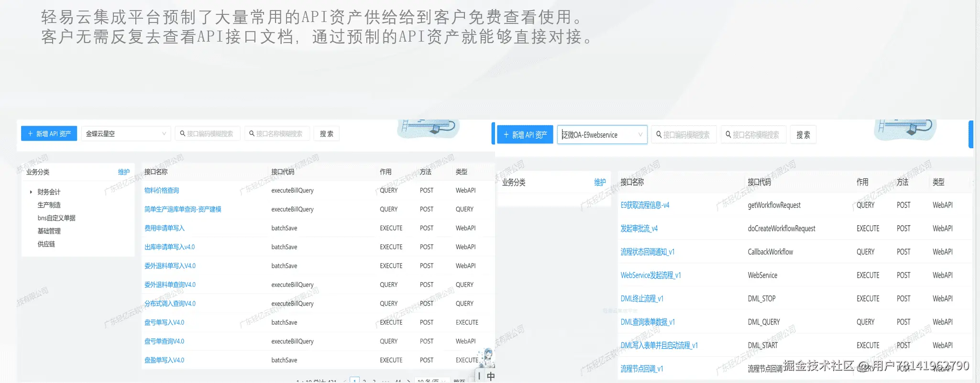Open the 盘盈单写入V4.0 link
The image size is (980, 383).
pyautogui.click(x=164, y=360)
